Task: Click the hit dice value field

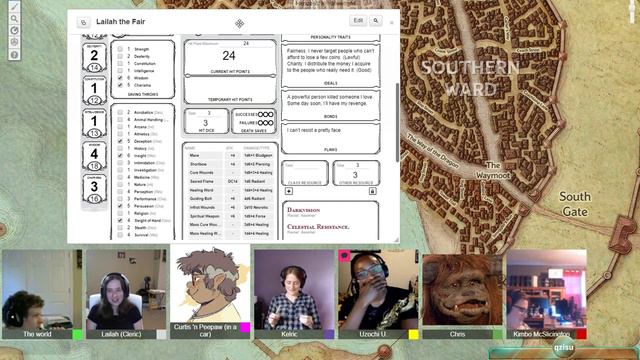Action: pyautogui.click(x=206, y=123)
